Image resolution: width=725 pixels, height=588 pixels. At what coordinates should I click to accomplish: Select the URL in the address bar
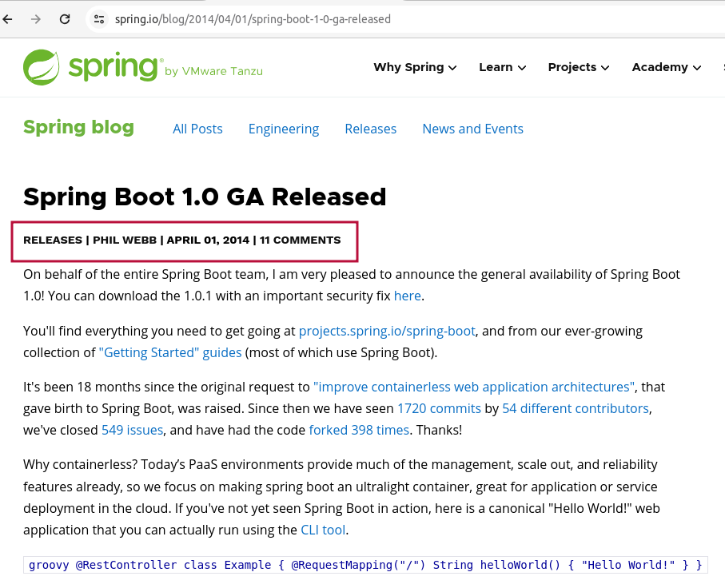pos(253,19)
